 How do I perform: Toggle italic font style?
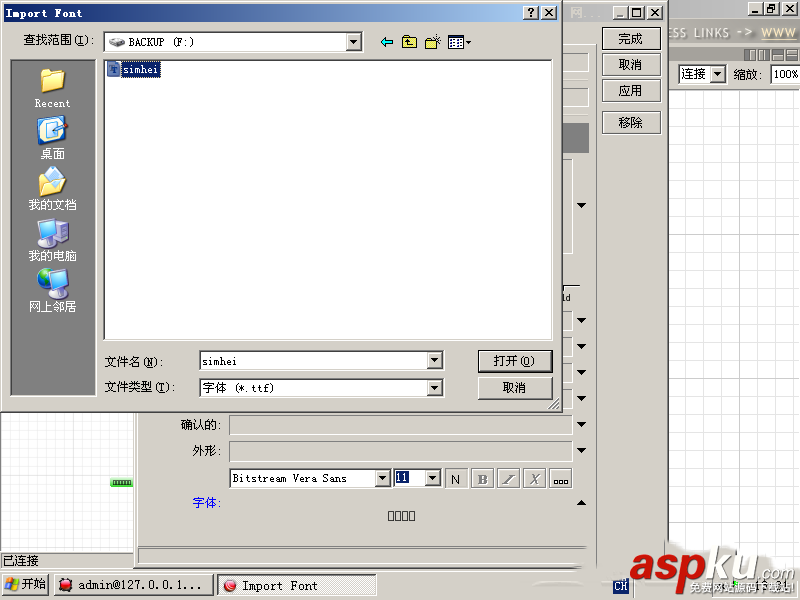(509, 479)
